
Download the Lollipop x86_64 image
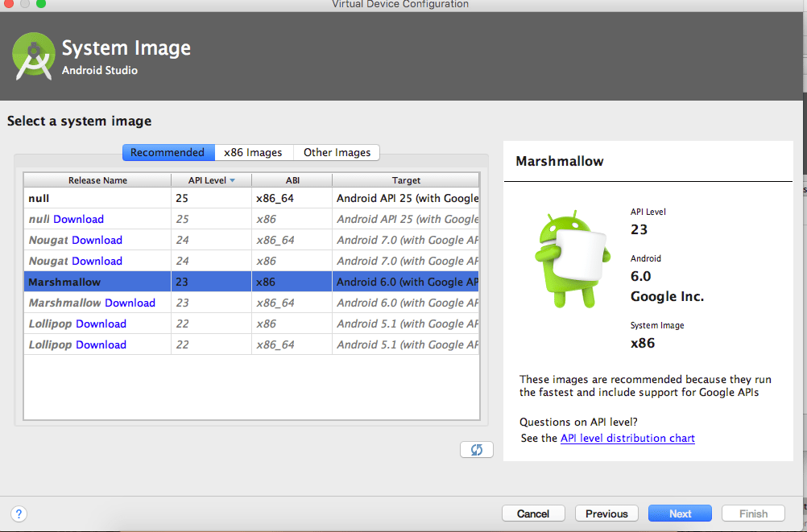click(101, 345)
